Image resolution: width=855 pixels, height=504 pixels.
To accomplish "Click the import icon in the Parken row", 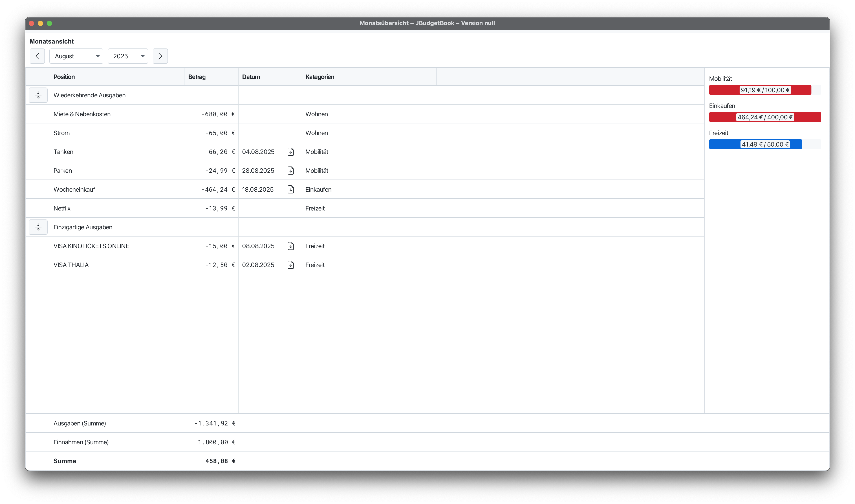I will (291, 171).
